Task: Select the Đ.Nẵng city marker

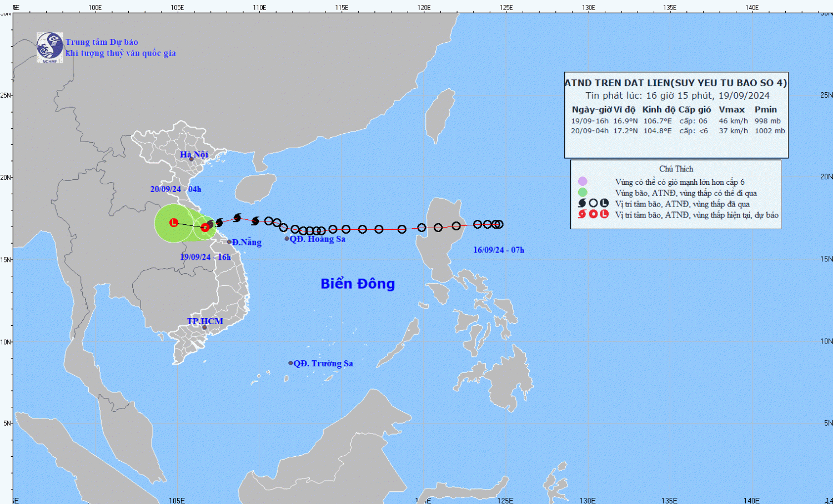Action: pos(229,242)
